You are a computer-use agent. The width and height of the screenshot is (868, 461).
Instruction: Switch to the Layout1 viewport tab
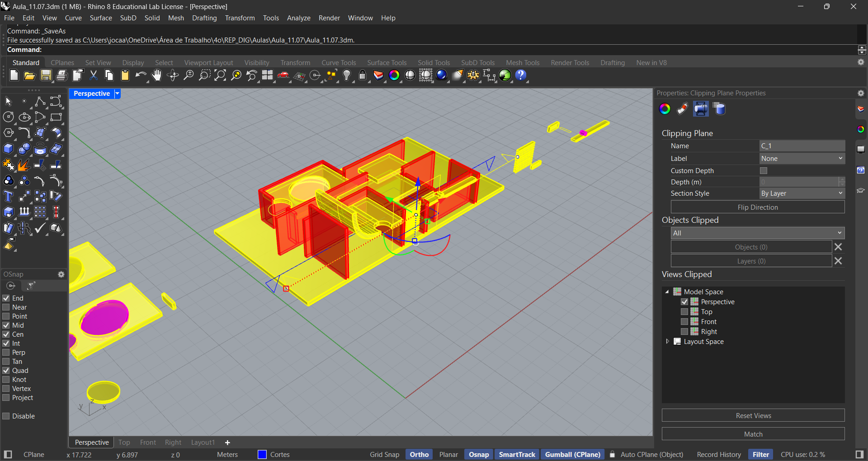pos(203,442)
